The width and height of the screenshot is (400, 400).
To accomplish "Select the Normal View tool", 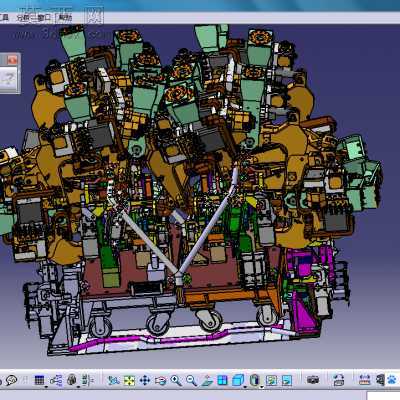I will click(x=207, y=380).
